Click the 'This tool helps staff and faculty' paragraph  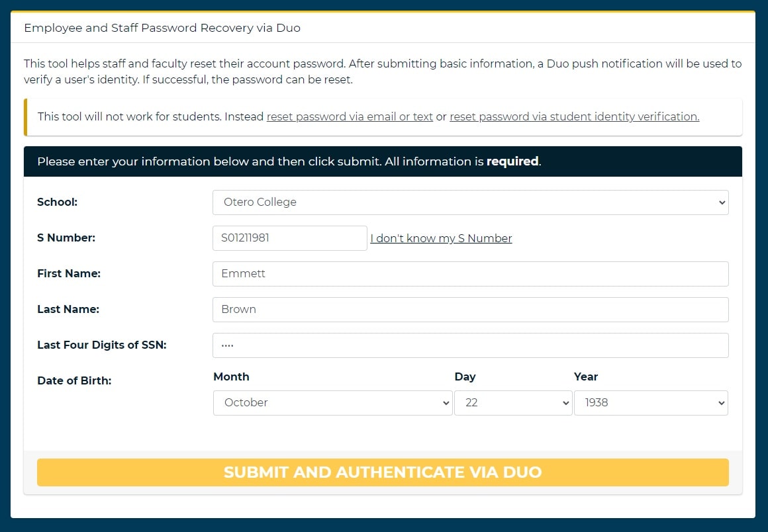click(383, 71)
